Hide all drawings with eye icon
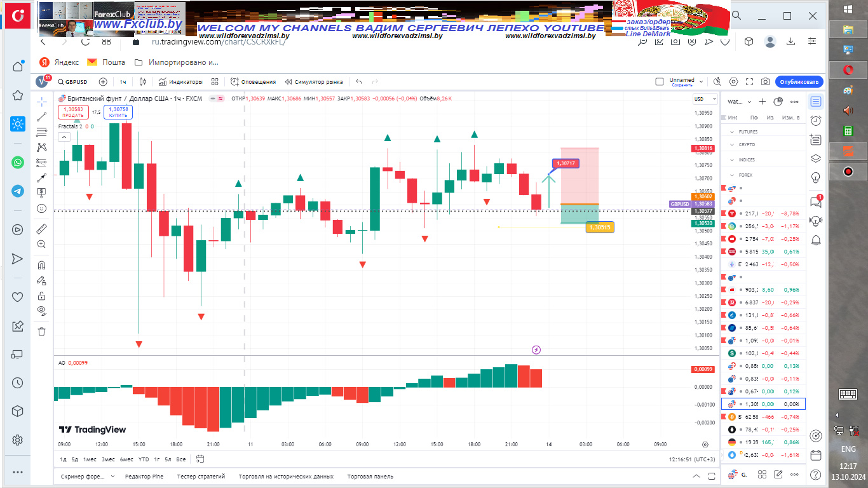 (x=41, y=311)
